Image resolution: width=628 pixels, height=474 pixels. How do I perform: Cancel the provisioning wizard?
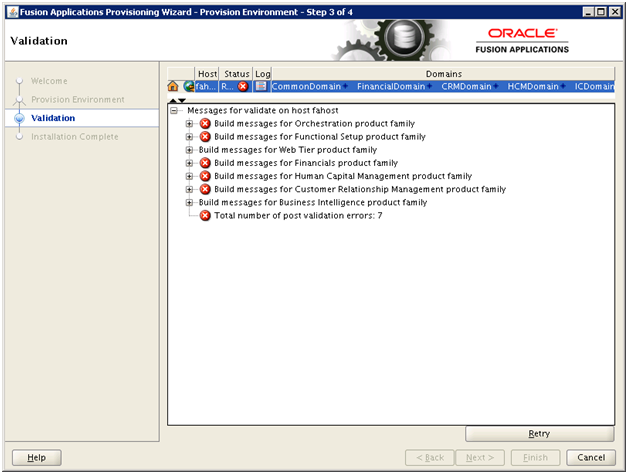591,458
